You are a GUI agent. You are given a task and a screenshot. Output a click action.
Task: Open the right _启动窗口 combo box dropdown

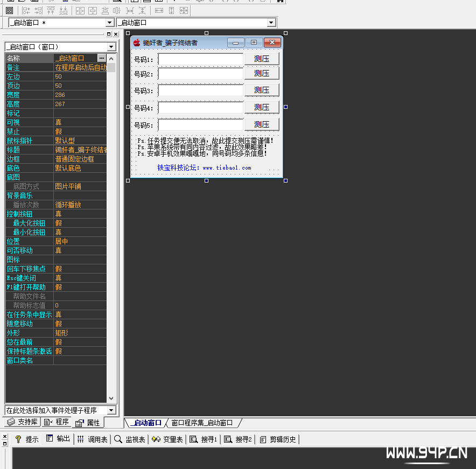[x=271, y=23]
